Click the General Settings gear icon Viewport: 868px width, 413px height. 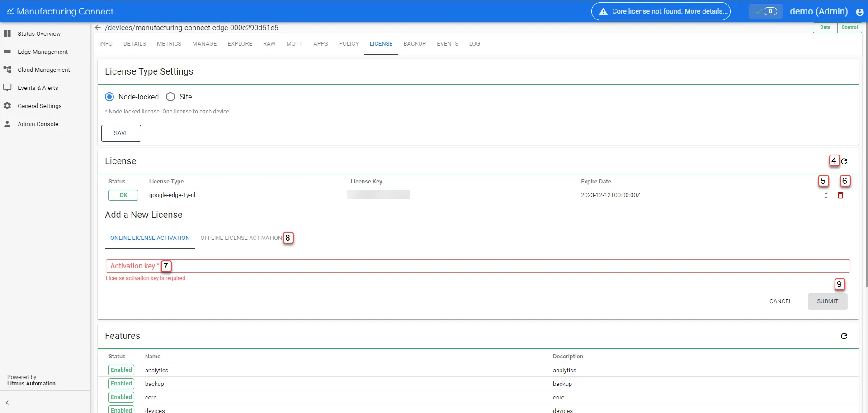tap(7, 106)
